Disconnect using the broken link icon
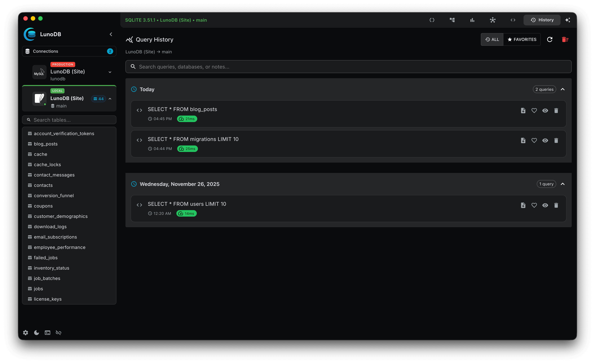Screen dimensions: 595x364 click(x=58, y=332)
